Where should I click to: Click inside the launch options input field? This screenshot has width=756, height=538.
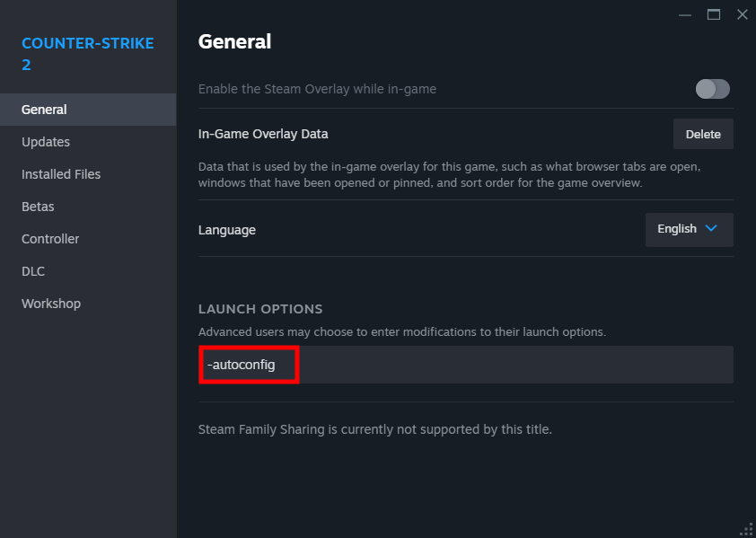pos(465,364)
